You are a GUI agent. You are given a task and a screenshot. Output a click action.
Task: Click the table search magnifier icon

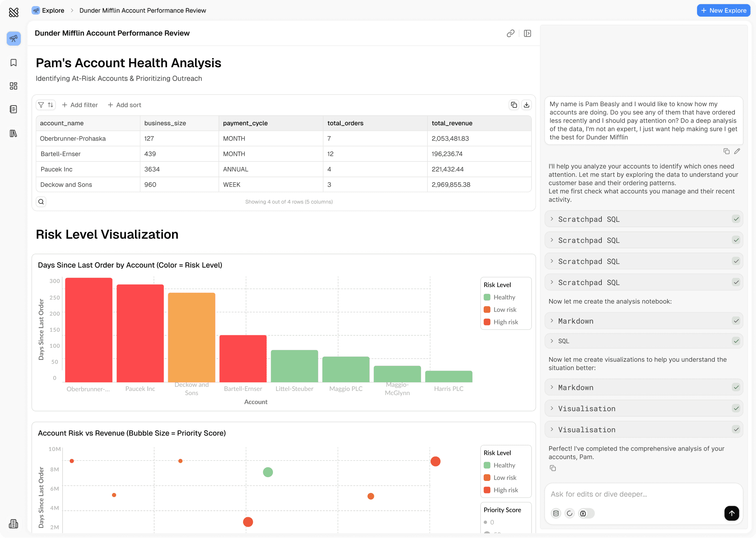(x=41, y=202)
